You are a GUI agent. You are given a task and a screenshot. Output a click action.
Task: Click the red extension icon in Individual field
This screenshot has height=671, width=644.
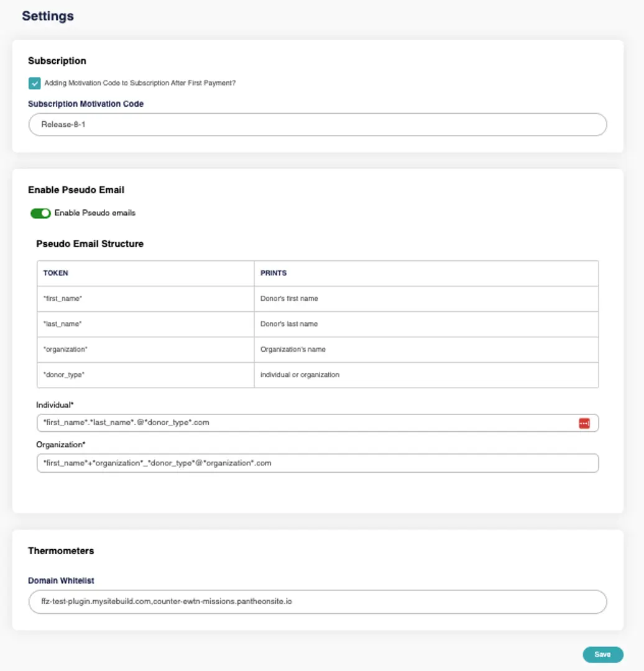pyautogui.click(x=584, y=423)
